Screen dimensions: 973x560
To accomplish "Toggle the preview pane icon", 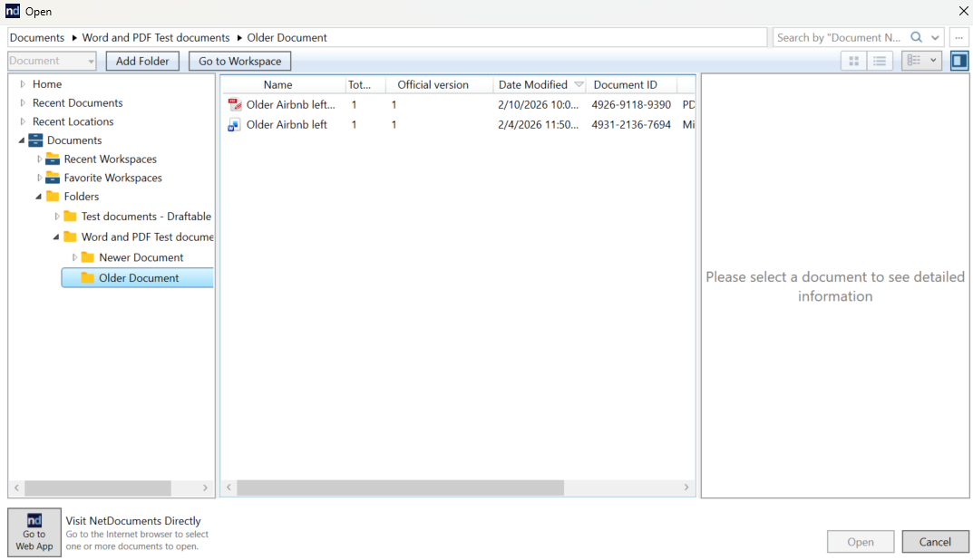I will click(x=959, y=61).
